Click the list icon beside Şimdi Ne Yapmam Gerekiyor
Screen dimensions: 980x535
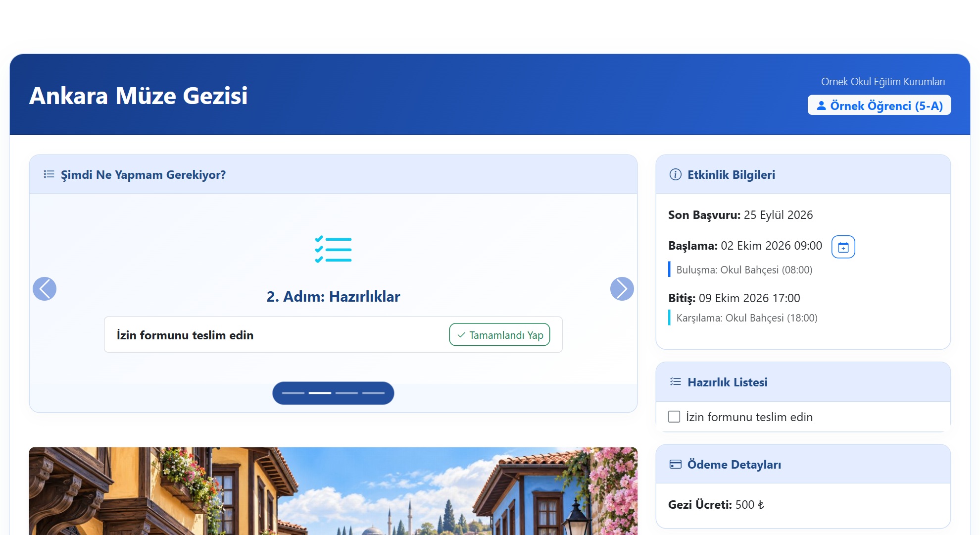pyautogui.click(x=49, y=174)
